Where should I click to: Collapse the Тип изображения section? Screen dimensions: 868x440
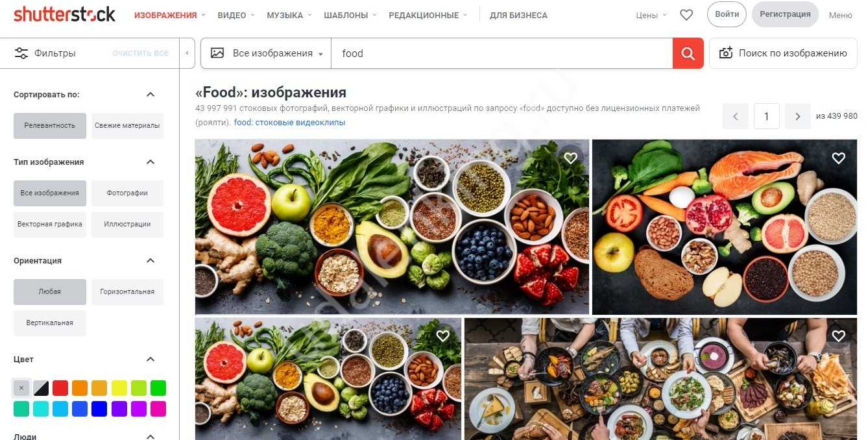(x=151, y=162)
